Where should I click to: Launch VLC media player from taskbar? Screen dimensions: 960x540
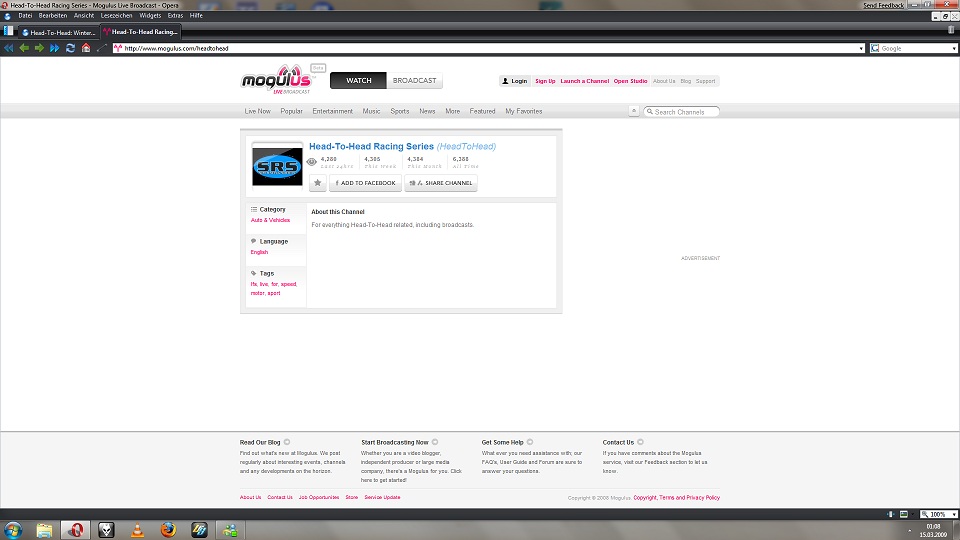[138, 530]
